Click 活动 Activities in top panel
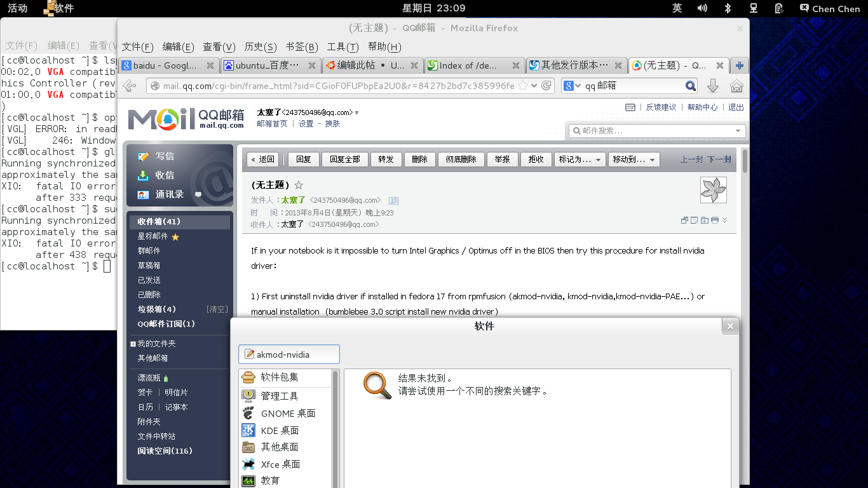Image resolution: width=868 pixels, height=488 pixels. click(17, 8)
